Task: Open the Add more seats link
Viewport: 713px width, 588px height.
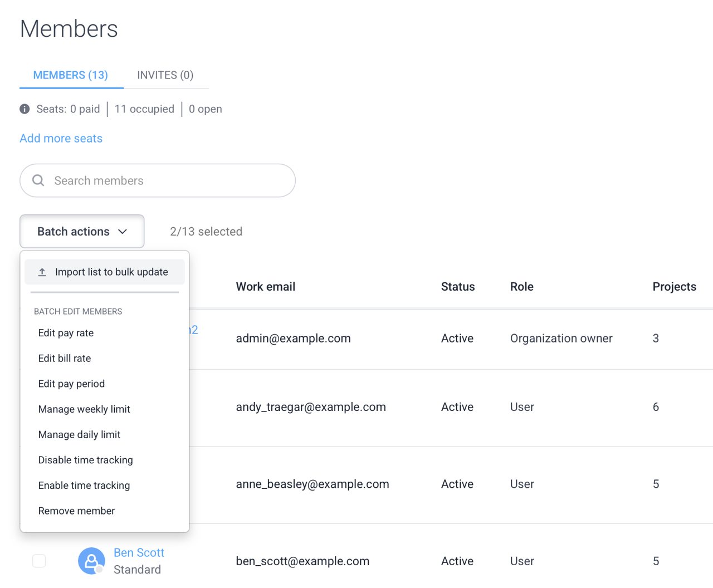Action: point(61,139)
